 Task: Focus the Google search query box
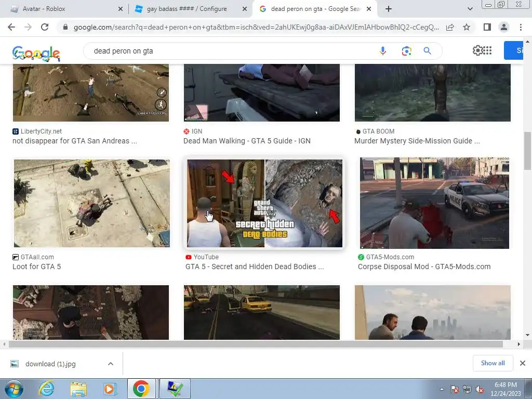(231, 51)
